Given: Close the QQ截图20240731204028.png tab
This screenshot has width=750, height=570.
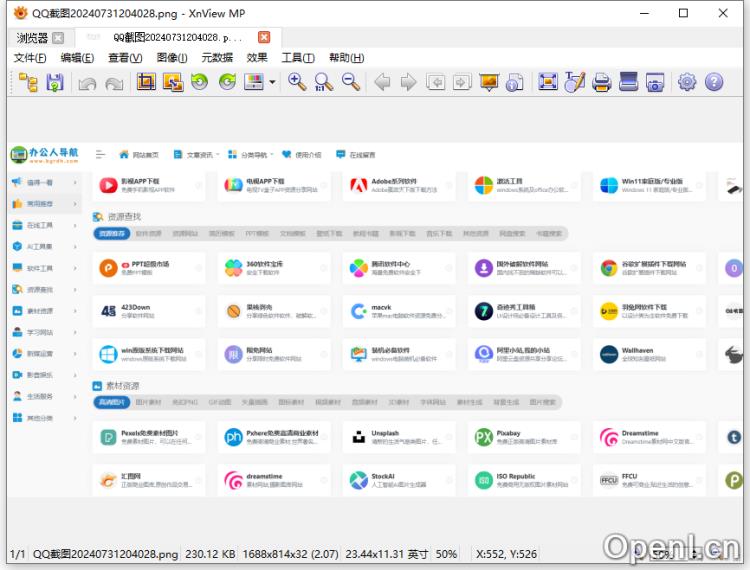Looking at the screenshot, I should (x=264, y=38).
